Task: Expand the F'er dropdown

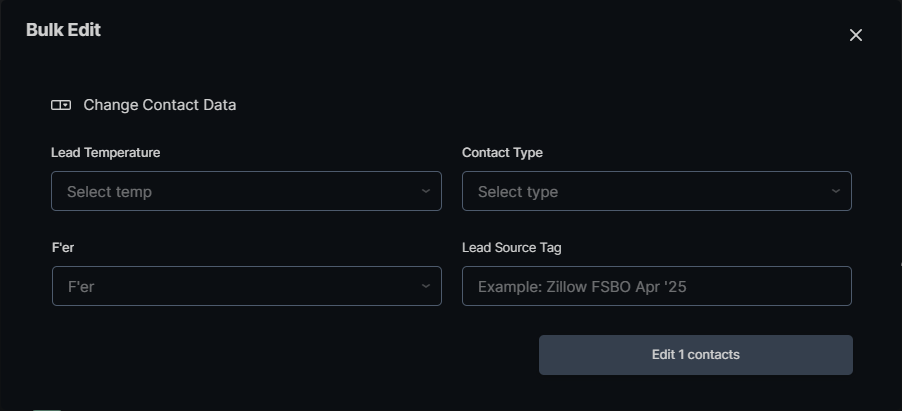Action: [x=246, y=286]
